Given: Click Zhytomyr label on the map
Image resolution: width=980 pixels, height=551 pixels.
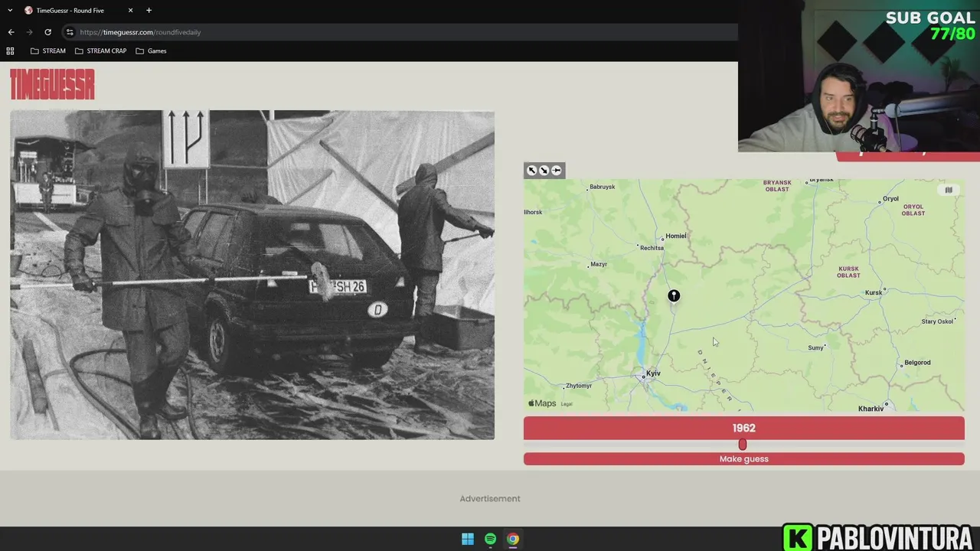Looking at the screenshot, I should 578,386.
